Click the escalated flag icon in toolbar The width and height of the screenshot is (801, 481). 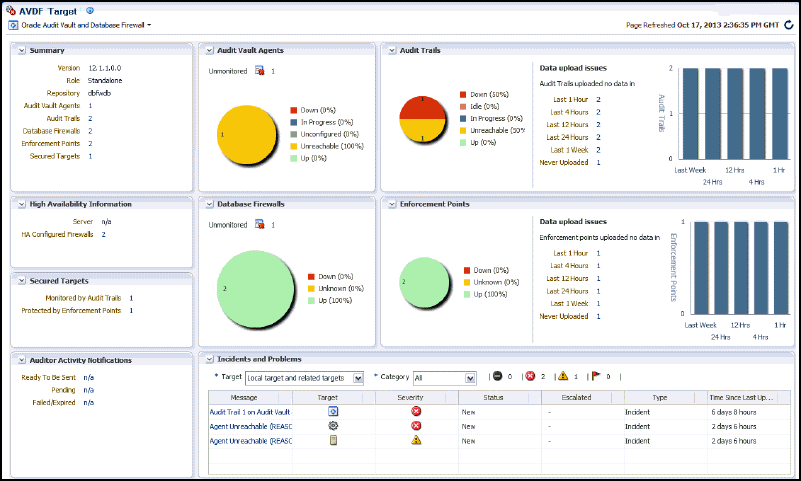click(596, 376)
